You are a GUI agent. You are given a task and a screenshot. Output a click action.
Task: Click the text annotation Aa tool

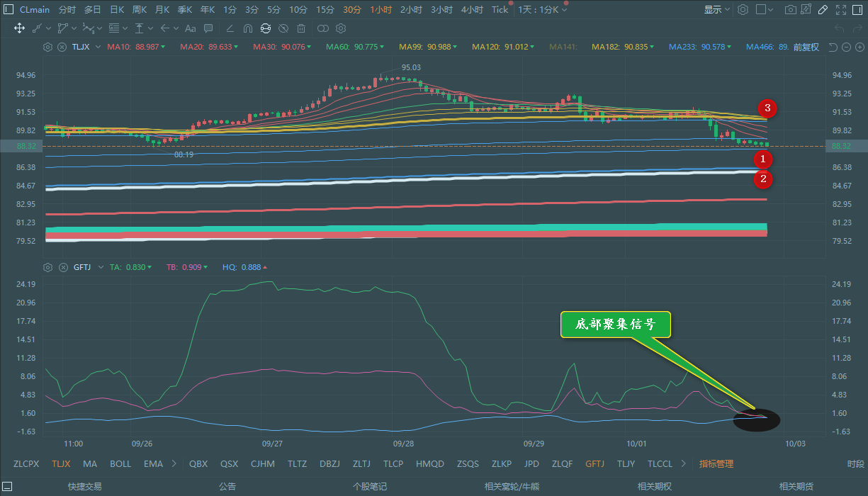190,28
